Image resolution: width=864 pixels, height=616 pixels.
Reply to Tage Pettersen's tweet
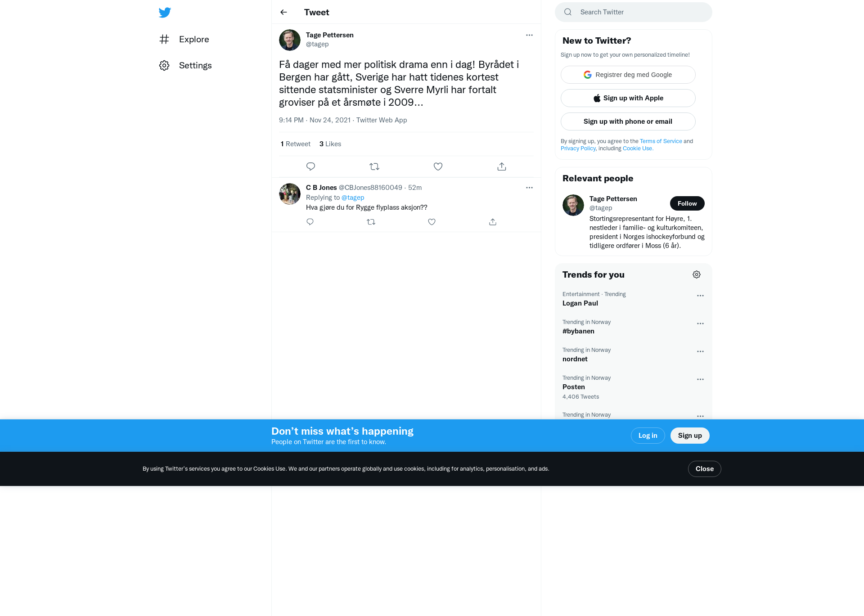point(310,166)
